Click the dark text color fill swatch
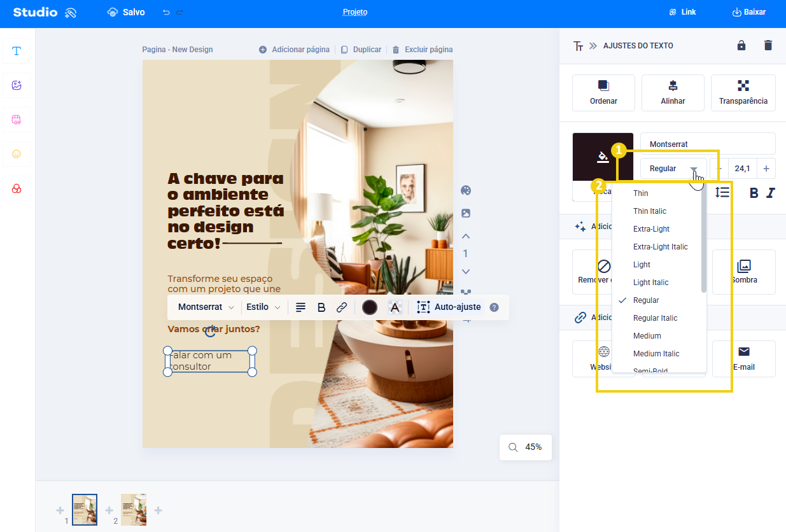The height and width of the screenshot is (532, 786). [x=603, y=157]
